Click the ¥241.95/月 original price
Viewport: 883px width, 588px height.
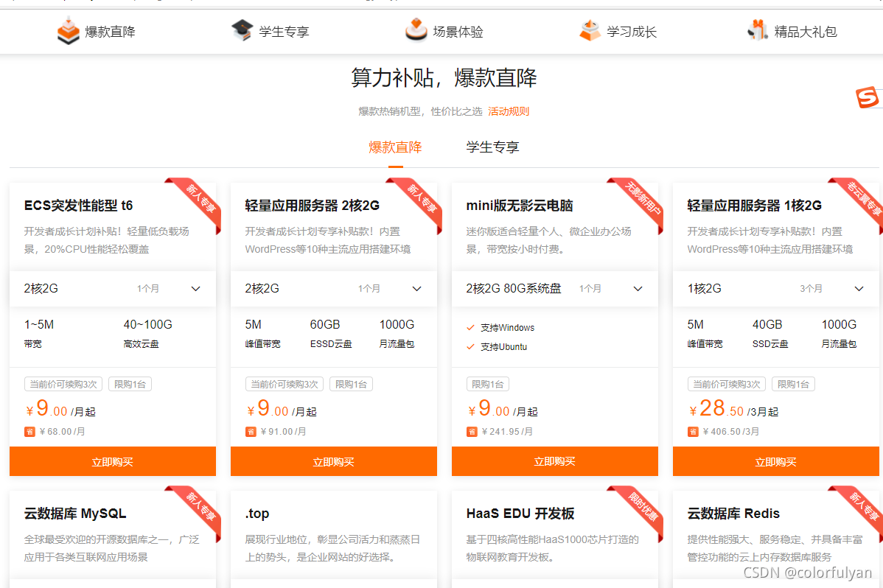[507, 432]
